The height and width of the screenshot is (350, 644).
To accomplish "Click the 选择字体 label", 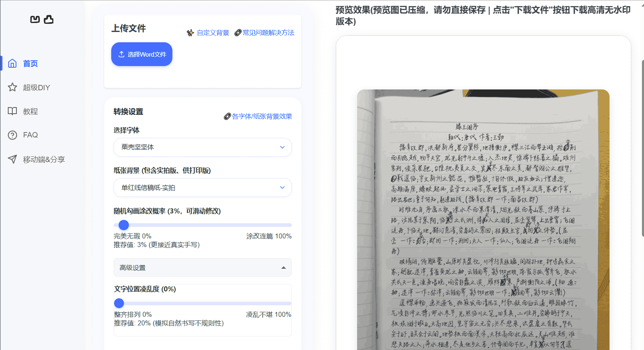I will (x=126, y=130).
